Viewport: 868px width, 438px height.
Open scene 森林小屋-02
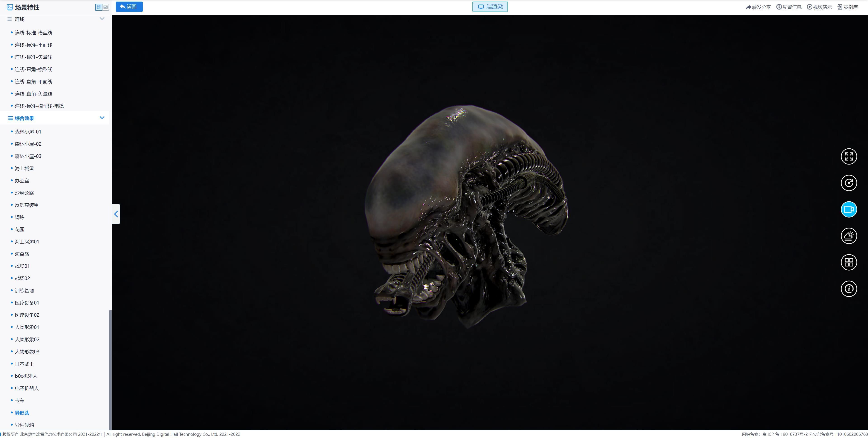pyautogui.click(x=28, y=144)
